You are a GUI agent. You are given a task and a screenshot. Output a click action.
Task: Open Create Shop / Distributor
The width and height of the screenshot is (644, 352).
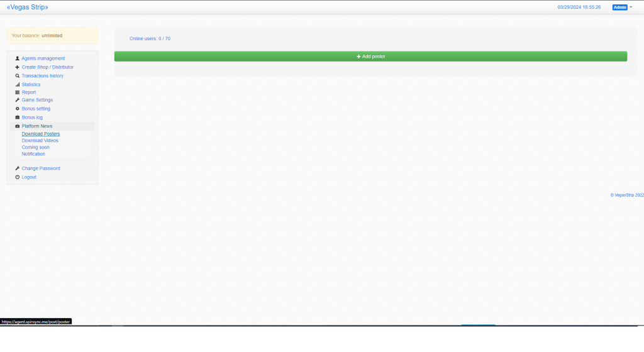pos(48,67)
